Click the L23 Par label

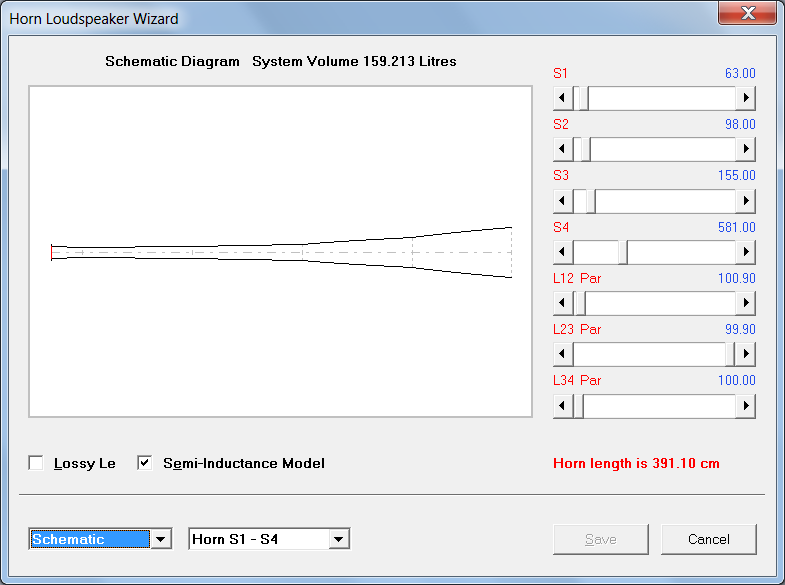(x=577, y=329)
